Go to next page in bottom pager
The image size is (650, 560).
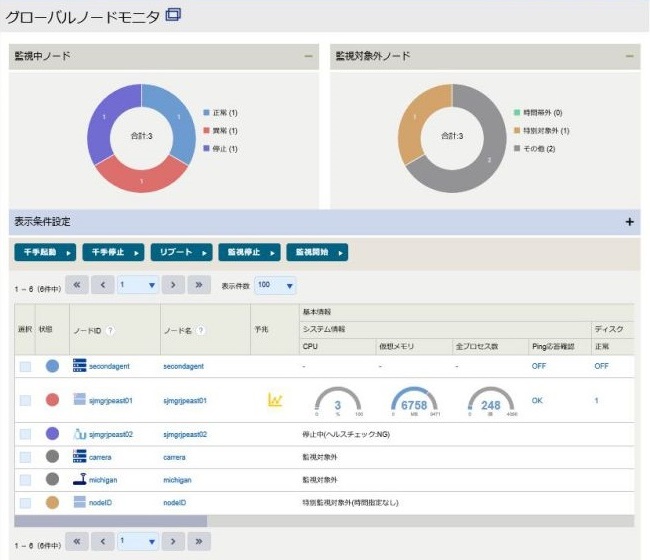[x=173, y=541]
